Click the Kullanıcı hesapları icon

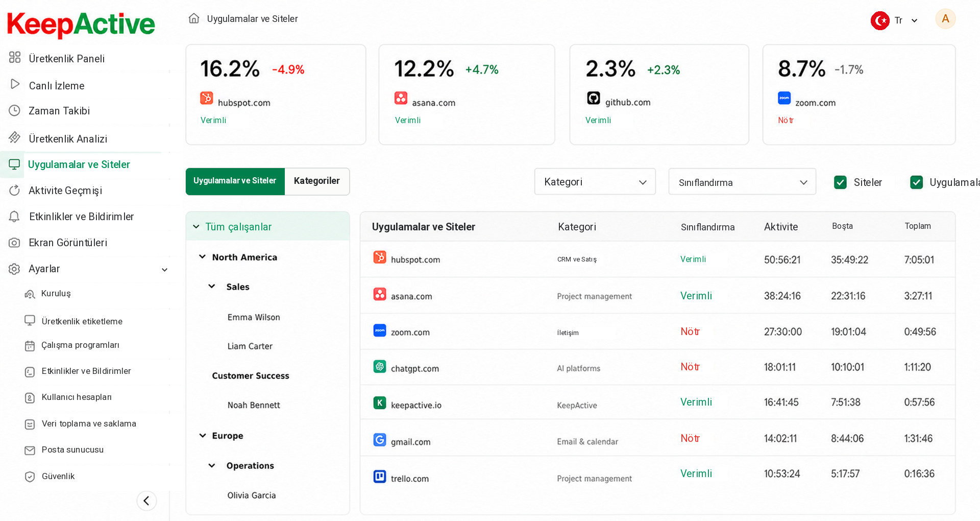coord(30,397)
